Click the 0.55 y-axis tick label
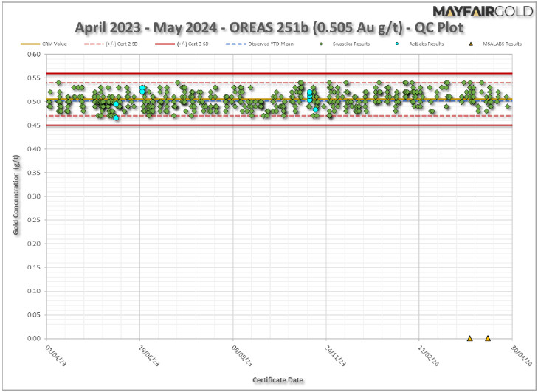 (x=34, y=78)
